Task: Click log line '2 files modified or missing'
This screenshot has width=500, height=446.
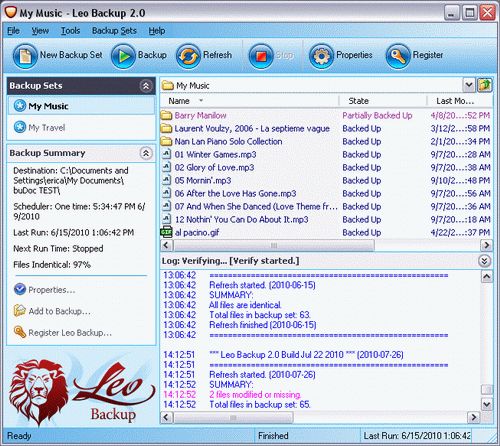Action: [x=255, y=395]
